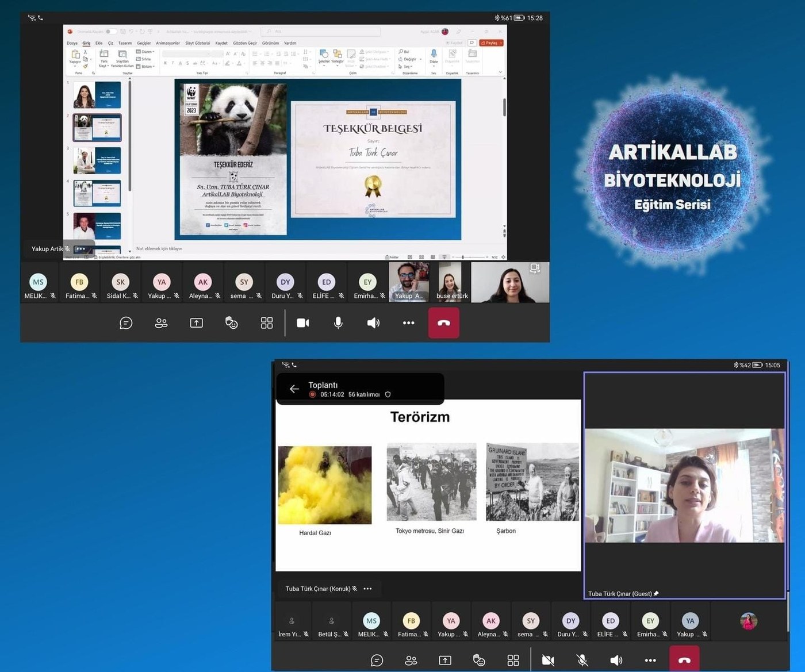Image resolution: width=805 pixels, height=672 pixels.
Task: Turn on camera in the lower meeting
Action: pyautogui.click(x=548, y=661)
